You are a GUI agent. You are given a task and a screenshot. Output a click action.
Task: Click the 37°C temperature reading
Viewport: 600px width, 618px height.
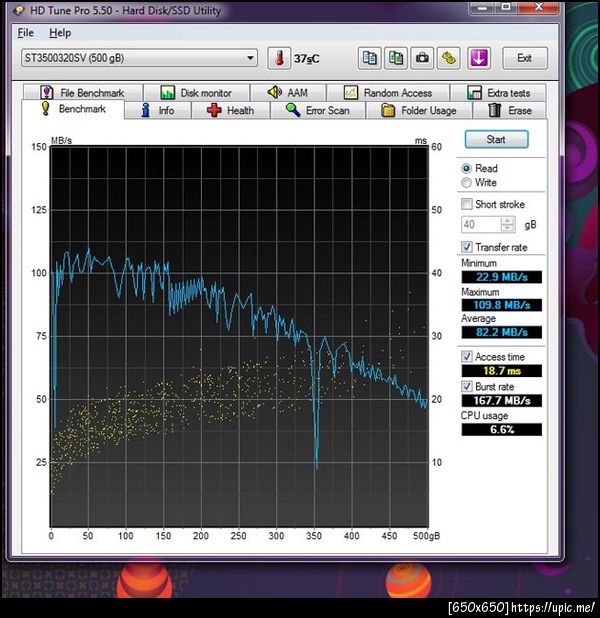point(307,59)
